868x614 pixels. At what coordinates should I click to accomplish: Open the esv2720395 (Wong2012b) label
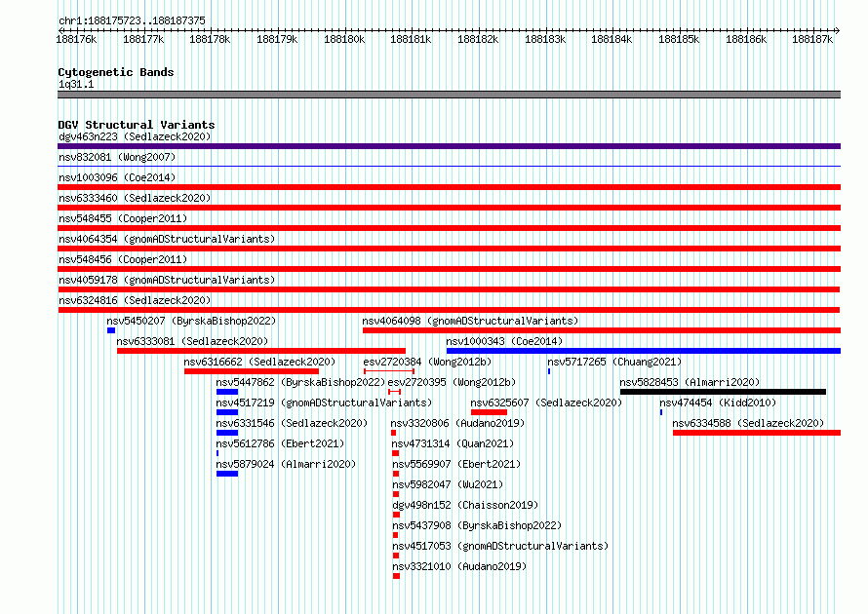click(452, 382)
